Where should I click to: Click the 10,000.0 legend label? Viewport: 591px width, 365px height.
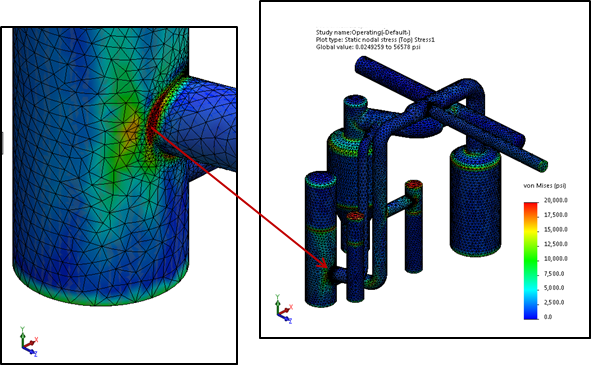[556, 259]
